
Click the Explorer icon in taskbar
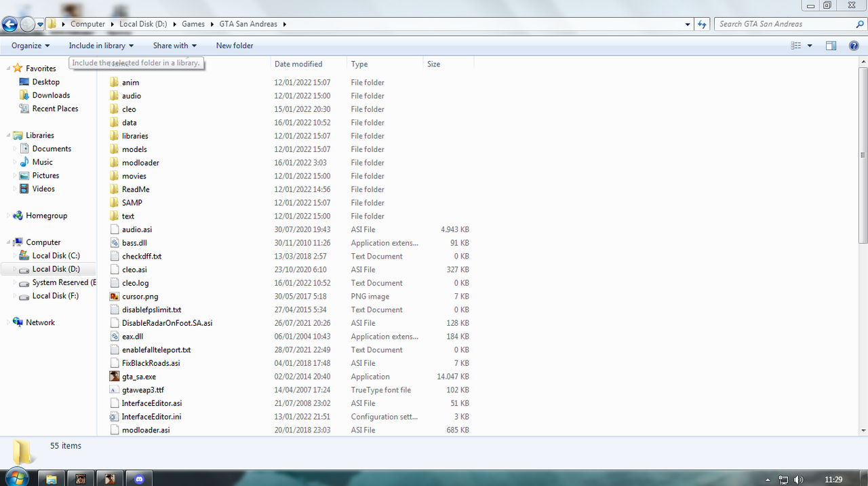51,479
